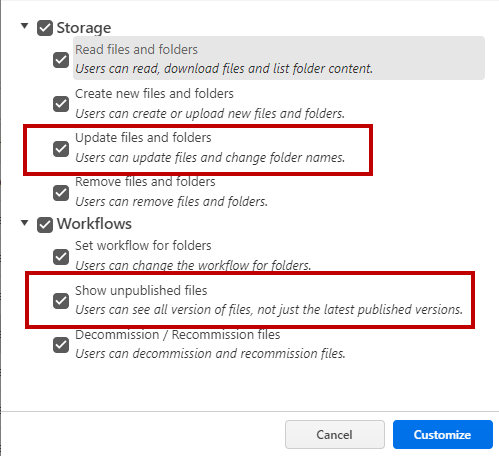
Task: Click the Decommission / Recommission files title text
Action: (178, 335)
